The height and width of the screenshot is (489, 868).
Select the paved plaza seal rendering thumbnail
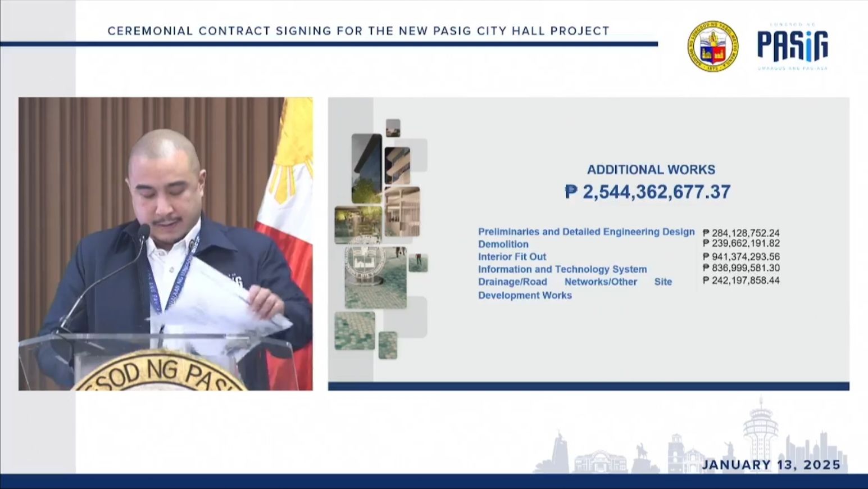[x=375, y=275]
